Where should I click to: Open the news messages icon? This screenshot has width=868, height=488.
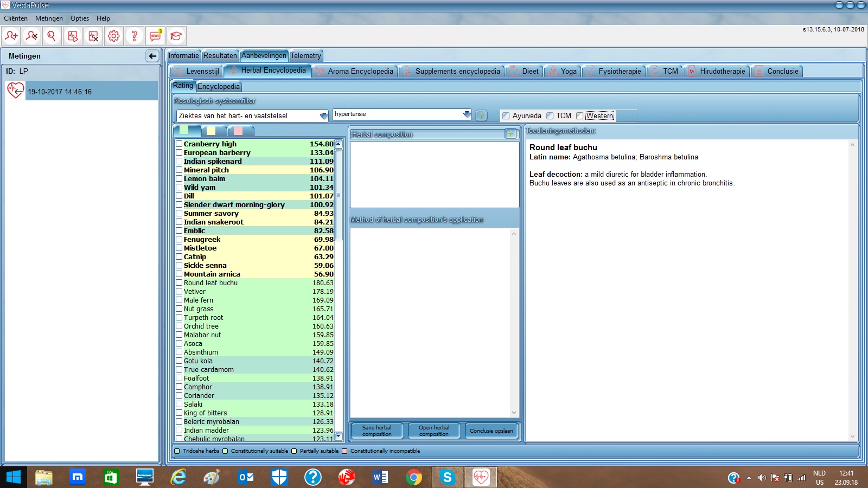[155, 36]
